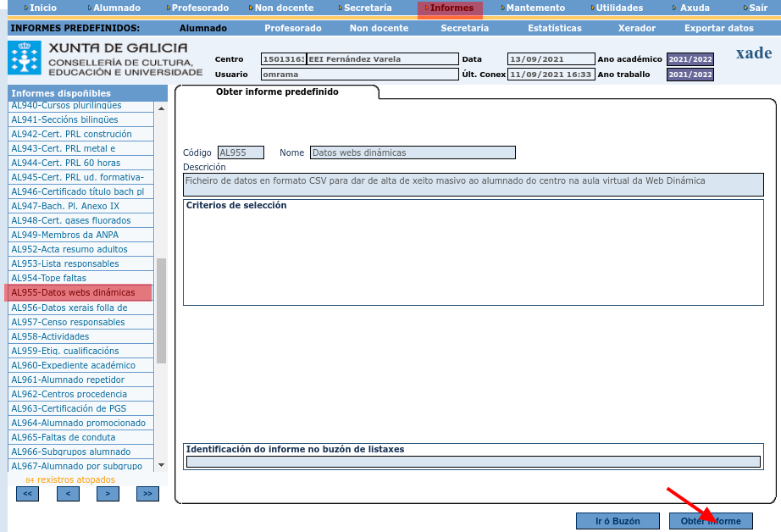Click the Ir ó Buzón button
Viewport: 781px width, 532px height.
pos(618,521)
